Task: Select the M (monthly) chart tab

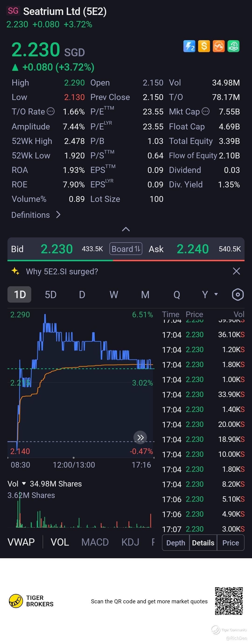Action: point(145,294)
